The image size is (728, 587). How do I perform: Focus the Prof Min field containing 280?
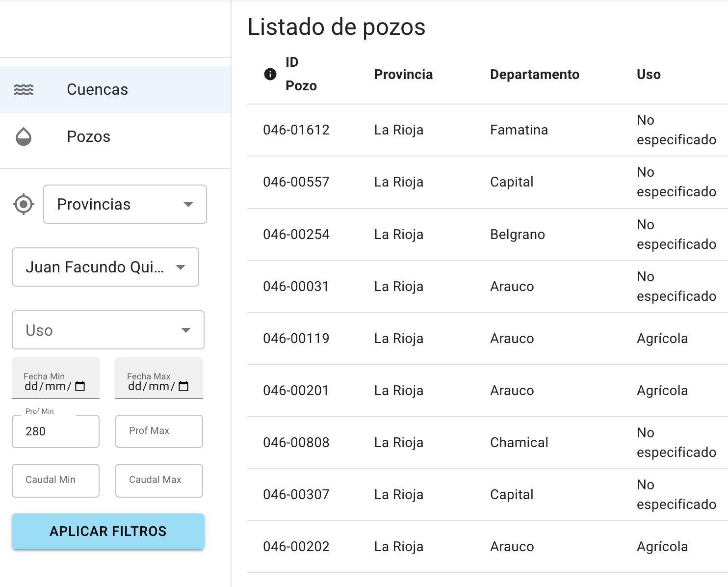(55, 431)
